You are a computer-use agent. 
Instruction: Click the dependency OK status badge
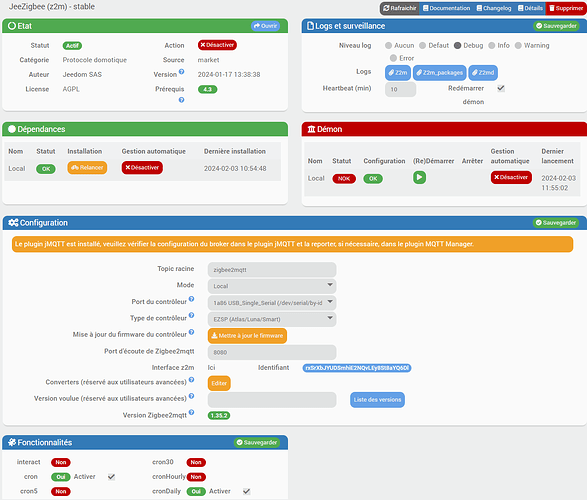[46, 169]
